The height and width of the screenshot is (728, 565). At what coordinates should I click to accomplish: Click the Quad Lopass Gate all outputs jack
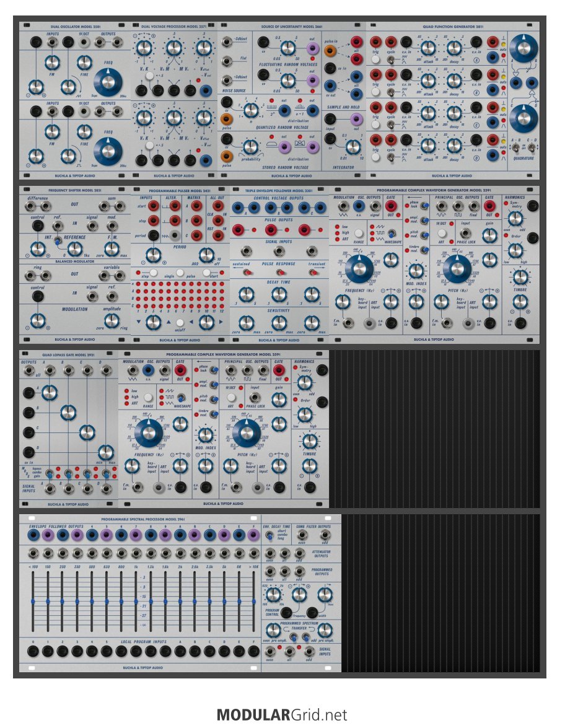pos(30,370)
